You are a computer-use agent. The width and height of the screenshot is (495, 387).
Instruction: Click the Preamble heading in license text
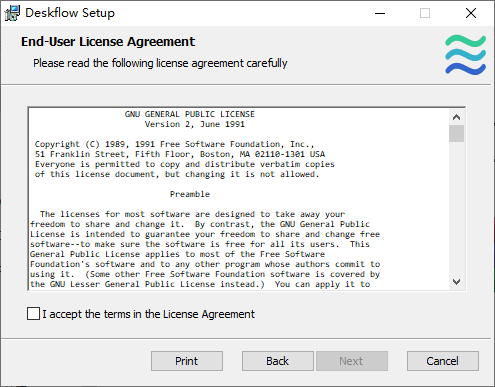tap(190, 194)
